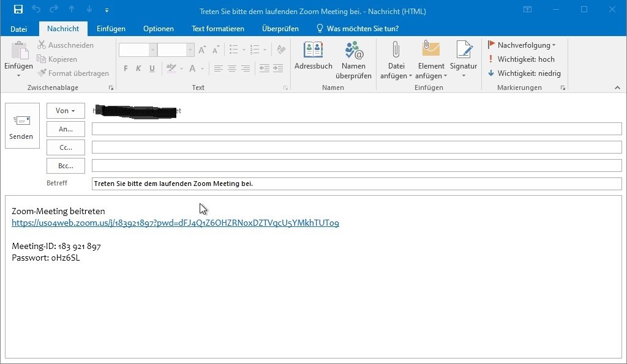Click the increase indent icon
This screenshot has width=627, height=364.
(x=278, y=69)
